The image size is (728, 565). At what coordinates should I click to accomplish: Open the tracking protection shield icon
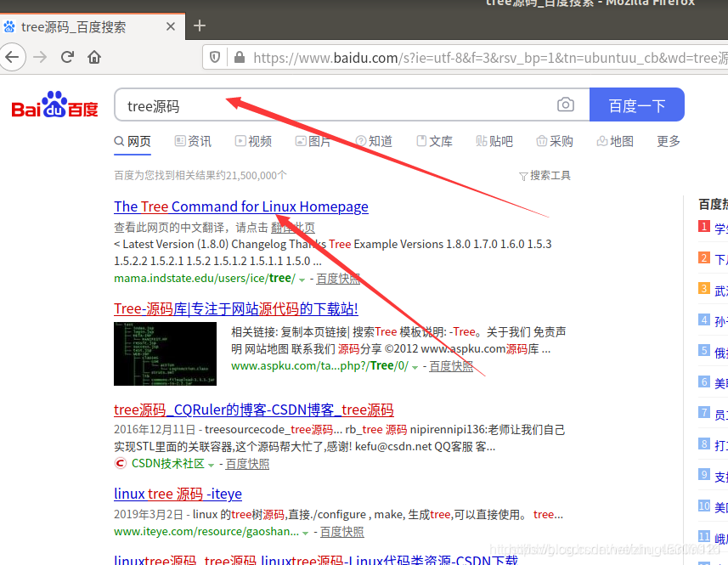(x=215, y=57)
